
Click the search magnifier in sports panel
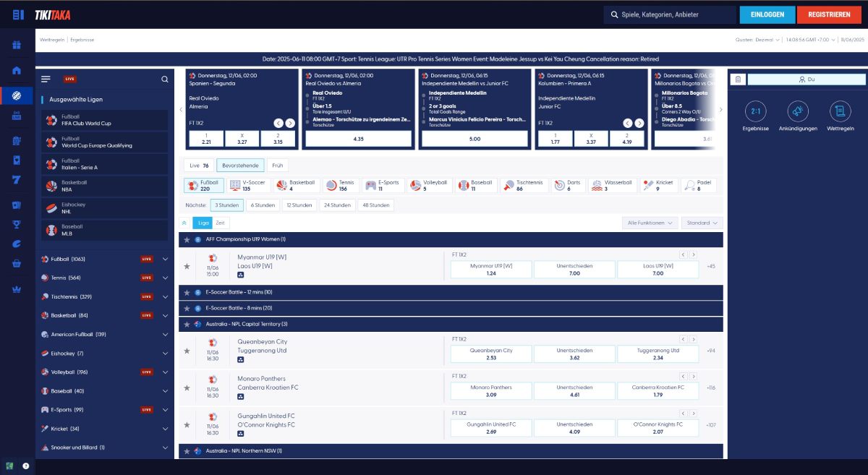pyautogui.click(x=165, y=80)
